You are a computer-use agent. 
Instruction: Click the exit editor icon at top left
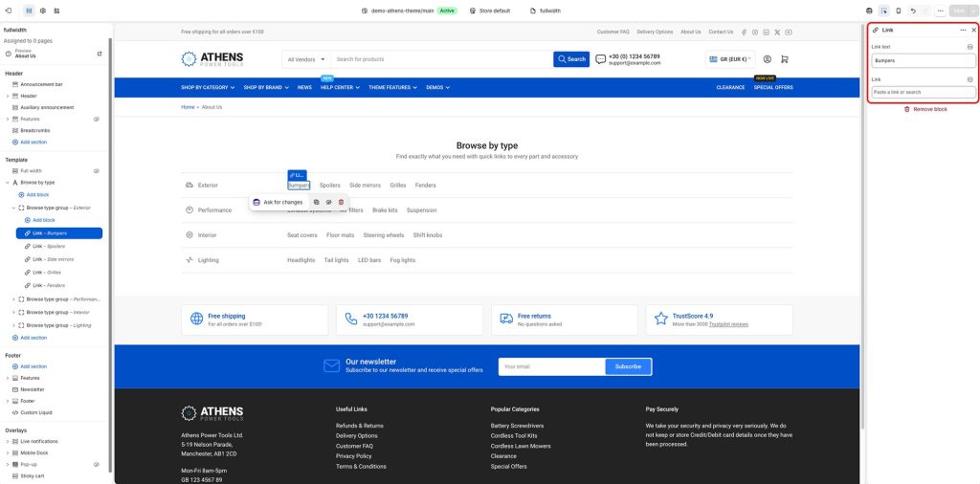8,11
